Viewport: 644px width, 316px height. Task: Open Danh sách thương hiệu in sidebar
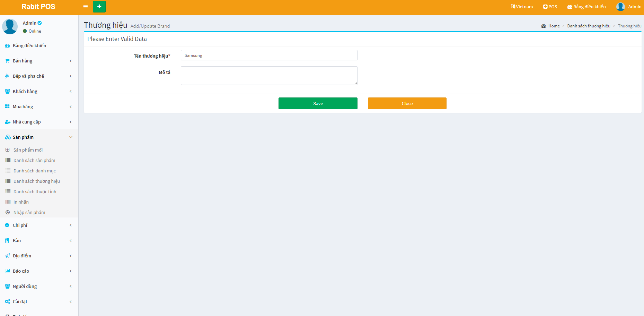37,181
